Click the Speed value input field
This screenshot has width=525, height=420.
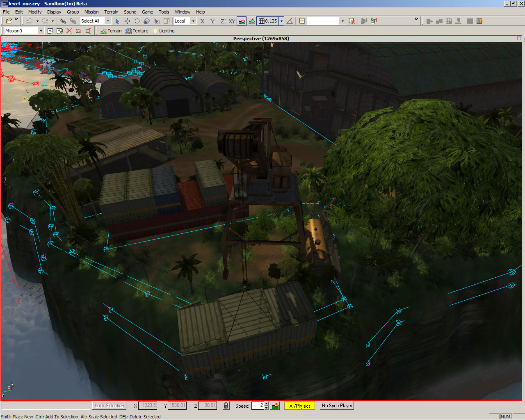(x=257, y=406)
